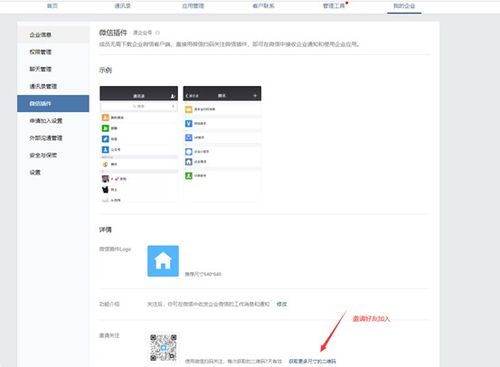
Task: Click plus icon in right example header
Action: (x=255, y=96)
